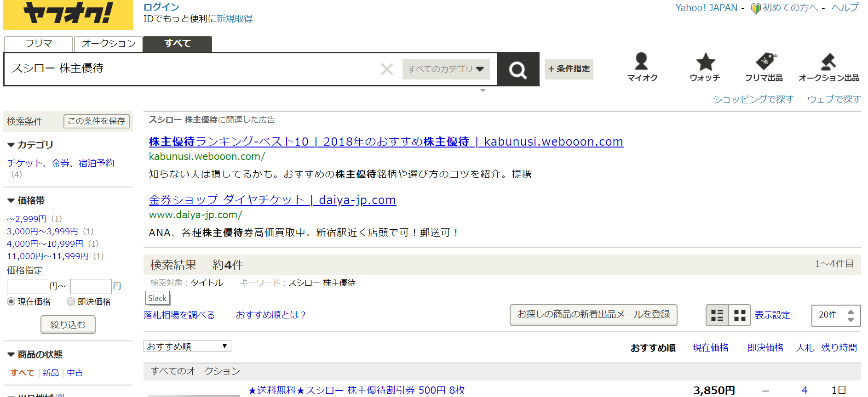Click the 絞り込む button
Screen dimensions: 868x397
click(x=68, y=324)
